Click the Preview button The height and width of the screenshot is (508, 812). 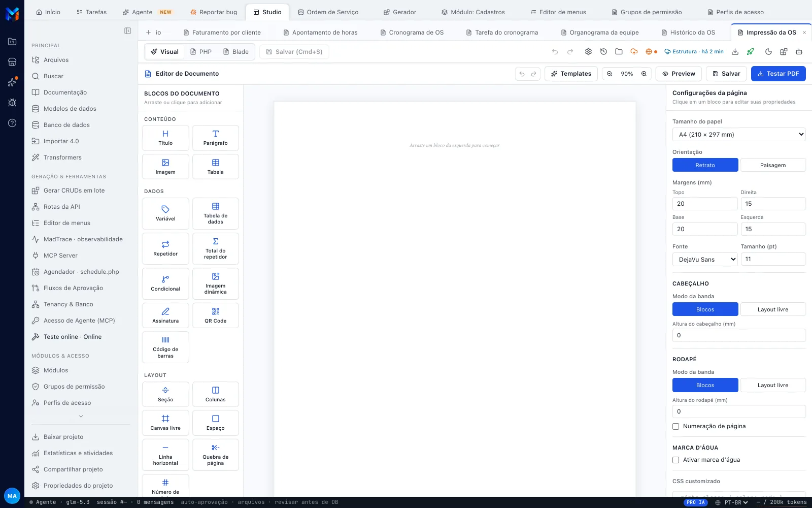[x=679, y=74]
